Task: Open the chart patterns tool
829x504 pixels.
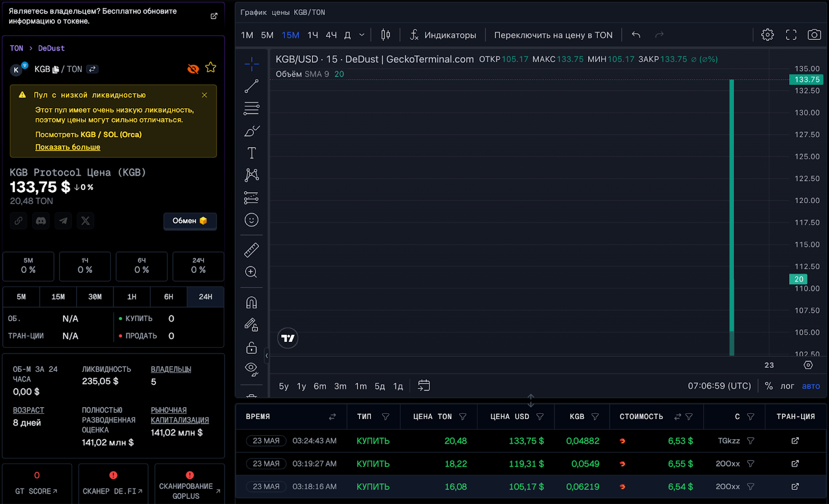Action: 251,175
